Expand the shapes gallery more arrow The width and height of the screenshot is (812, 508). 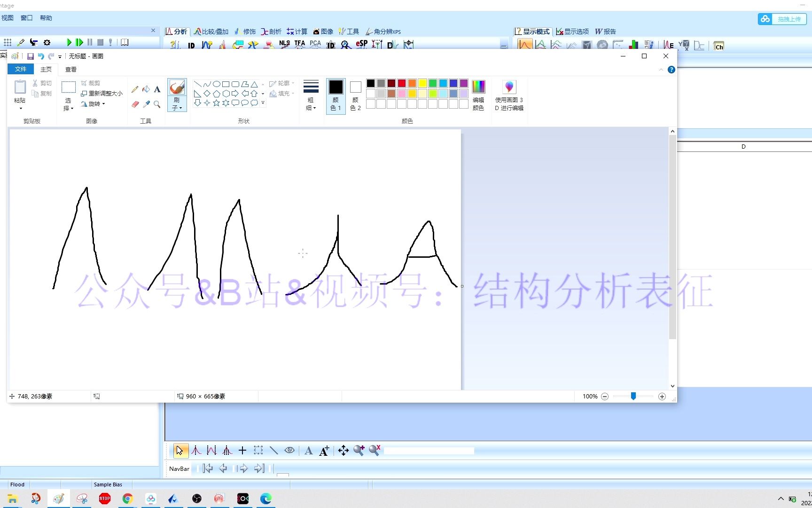click(263, 103)
